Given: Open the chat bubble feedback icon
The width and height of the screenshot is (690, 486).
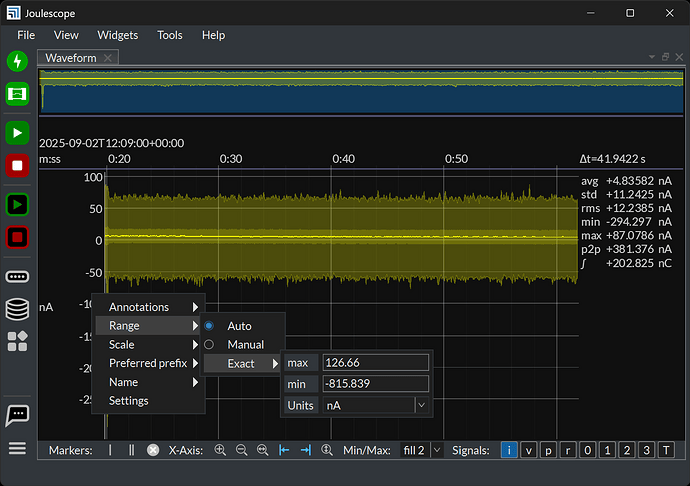Looking at the screenshot, I should click(17, 414).
